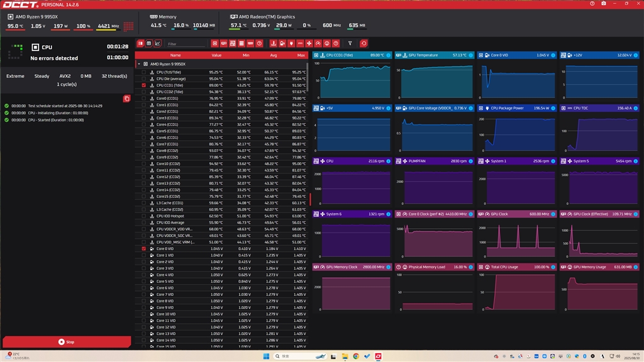Copy test log to clipboard
Image resolution: width=644 pixels, height=362 pixels.
[x=126, y=99]
